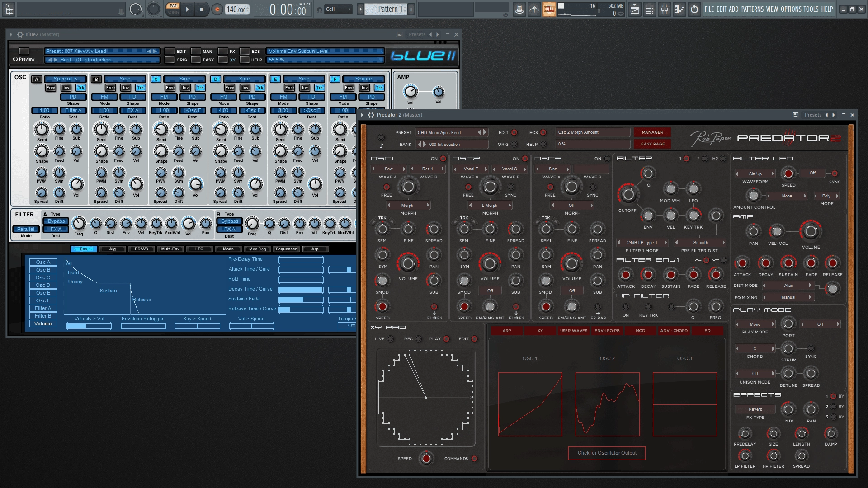Screen dimensions: 868x488
Task: Select Filter A in Blue2 envelope list
Action: [43, 308]
